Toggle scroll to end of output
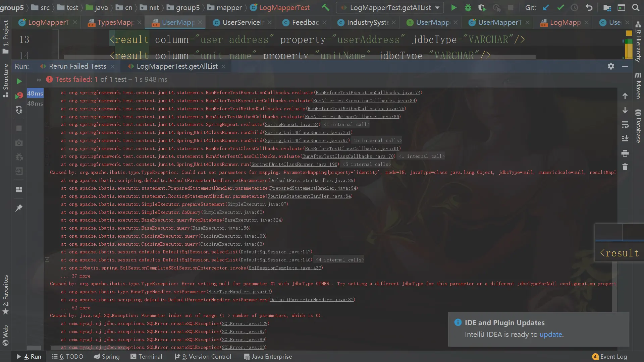The width and height of the screenshot is (644, 362). click(x=625, y=138)
